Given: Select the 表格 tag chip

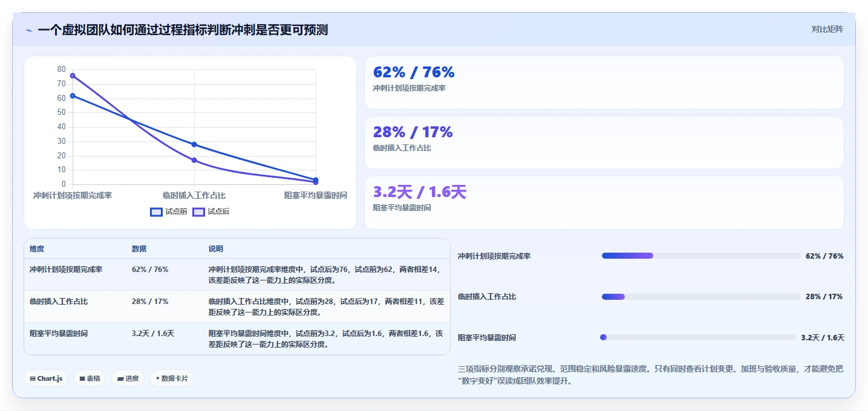Looking at the screenshot, I should click(90, 378).
